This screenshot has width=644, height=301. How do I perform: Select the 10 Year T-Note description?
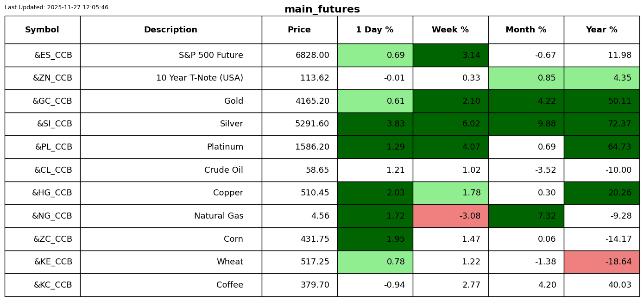[x=170, y=78]
